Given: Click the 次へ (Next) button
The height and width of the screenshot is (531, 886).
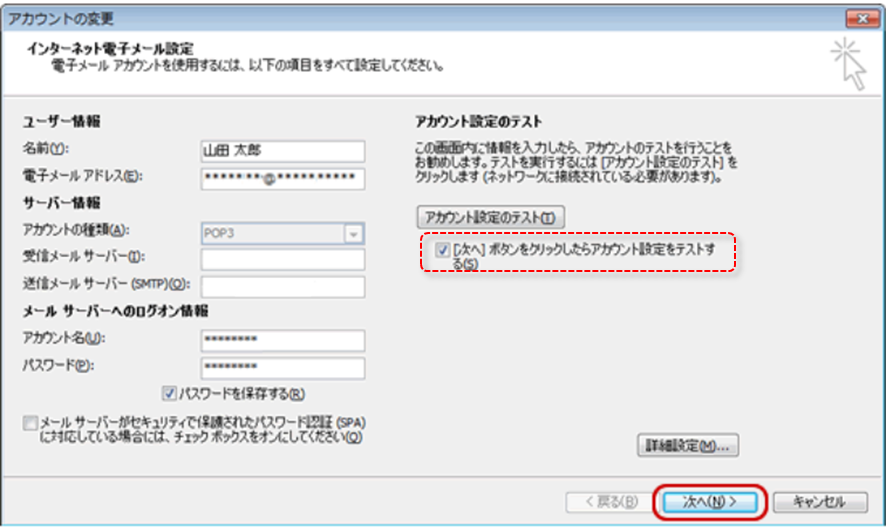Looking at the screenshot, I should (x=710, y=501).
